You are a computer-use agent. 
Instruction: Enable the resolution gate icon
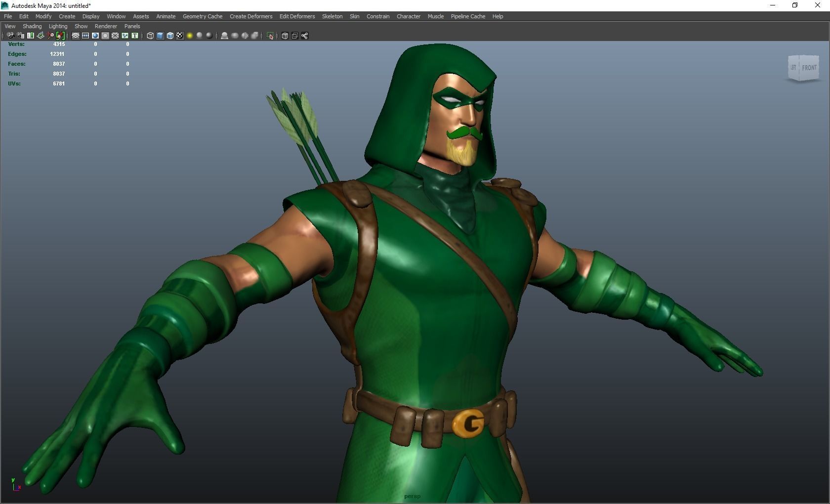click(95, 36)
